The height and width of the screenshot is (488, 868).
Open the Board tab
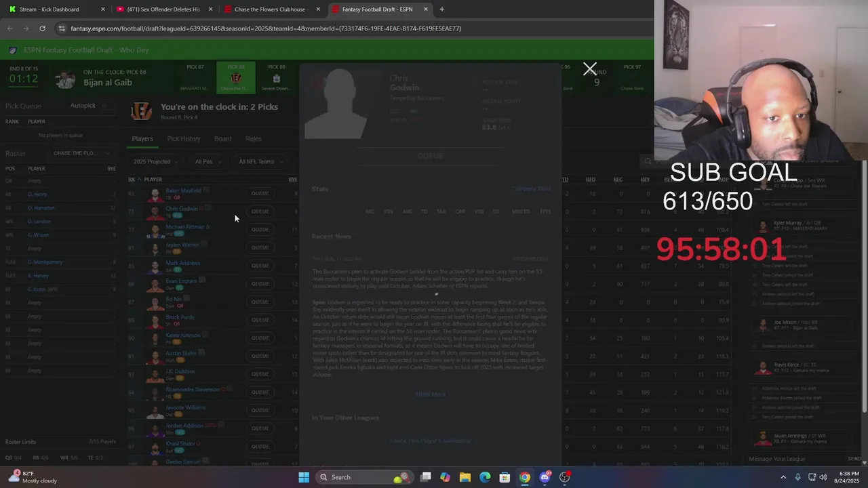tap(222, 139)
